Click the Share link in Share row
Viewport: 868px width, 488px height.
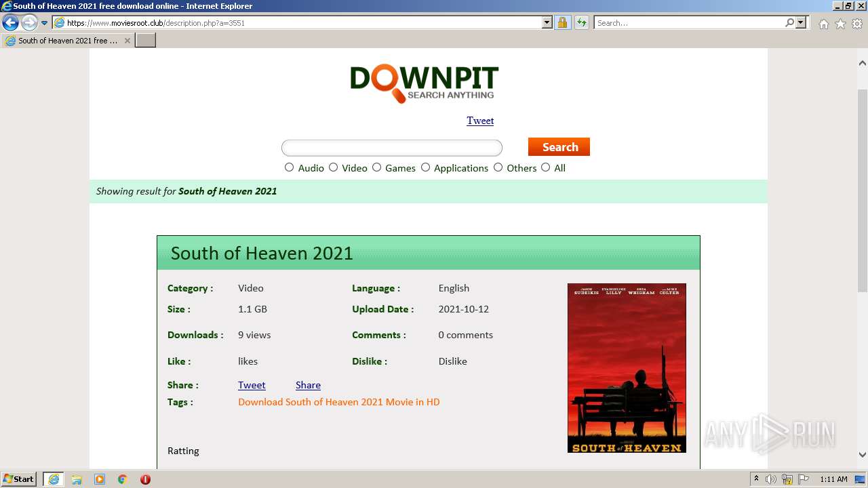[x=308, y=385]
